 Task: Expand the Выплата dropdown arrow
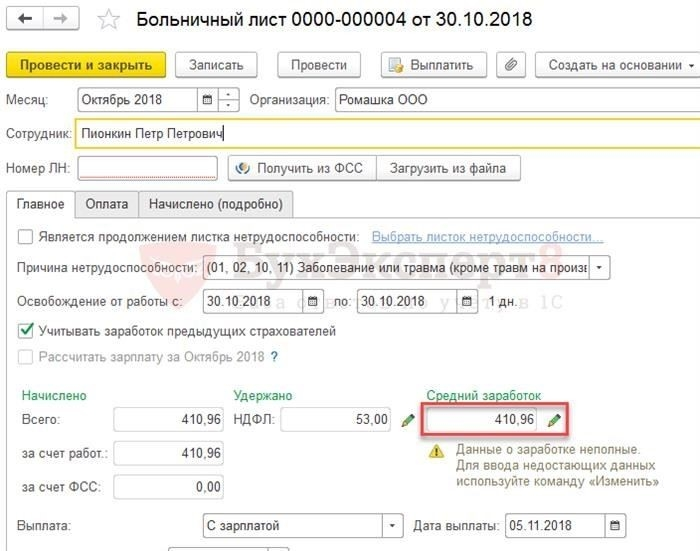click(392, 526)
